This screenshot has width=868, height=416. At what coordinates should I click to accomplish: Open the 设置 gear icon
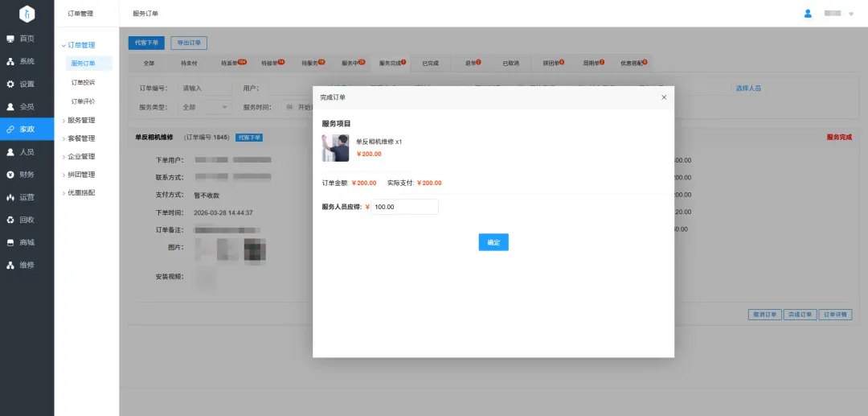10,84
